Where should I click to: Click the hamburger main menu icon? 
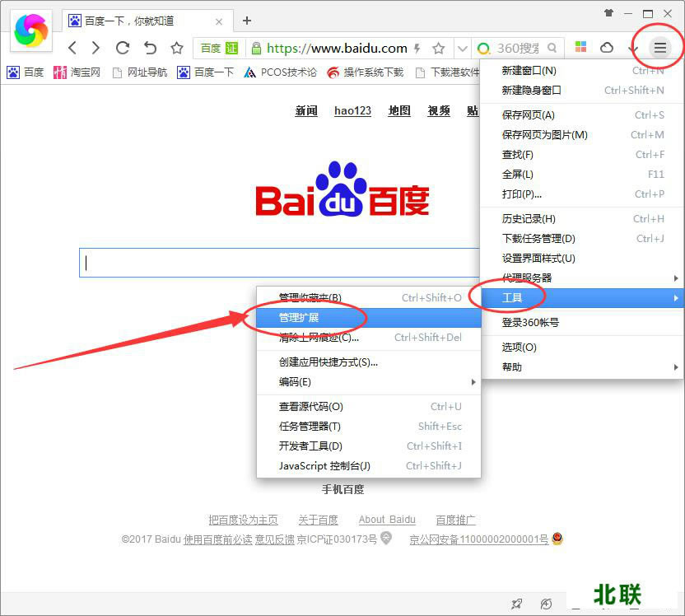coord(659,48)
